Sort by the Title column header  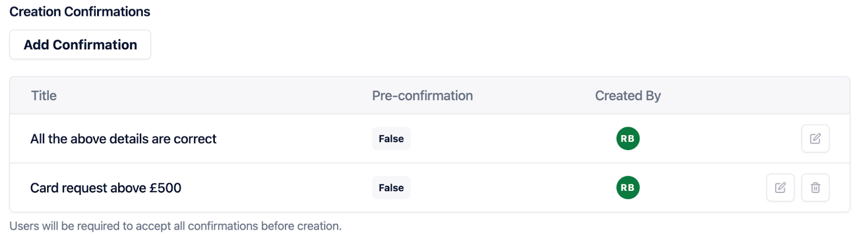[x=44, y=96]
